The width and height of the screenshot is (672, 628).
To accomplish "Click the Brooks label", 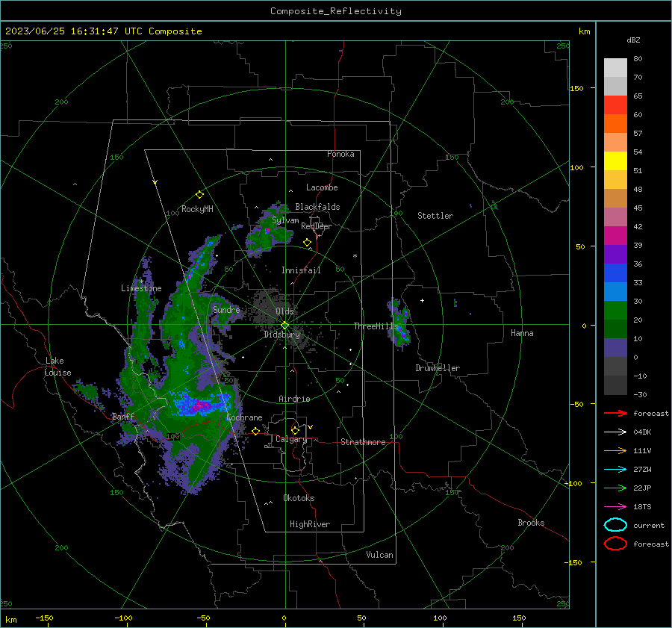I will pos(531,523).
